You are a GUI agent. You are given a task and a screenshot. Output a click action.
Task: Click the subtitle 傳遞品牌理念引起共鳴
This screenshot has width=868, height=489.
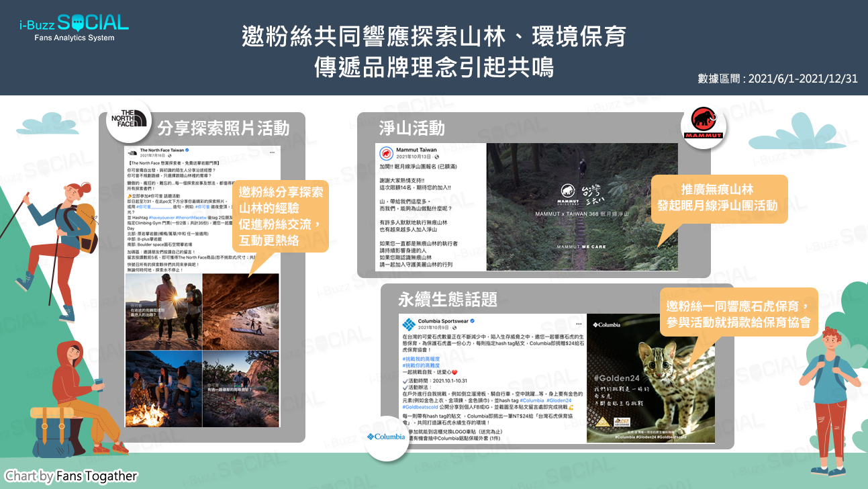(x=434, y=66)
